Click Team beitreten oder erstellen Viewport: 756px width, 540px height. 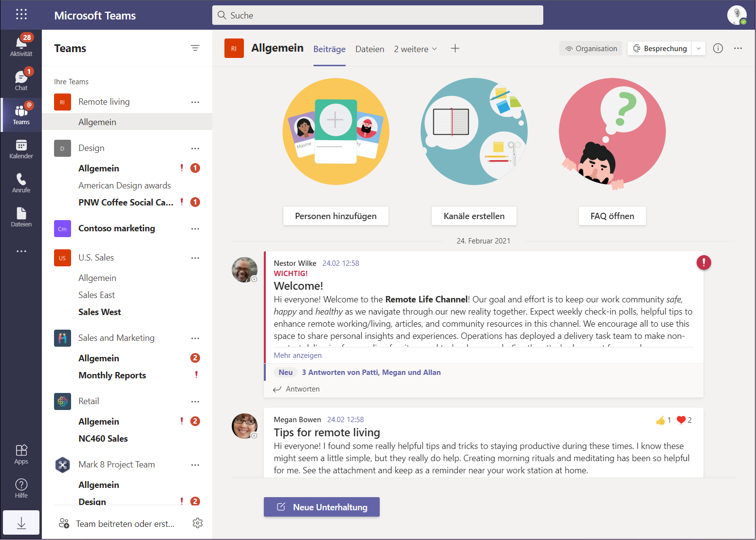117,523
